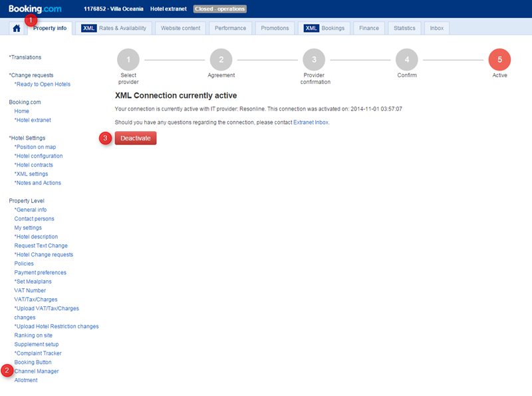Open Ready to Open Hotels link
The width and height of the screenshot is (532, 396).
43,85
